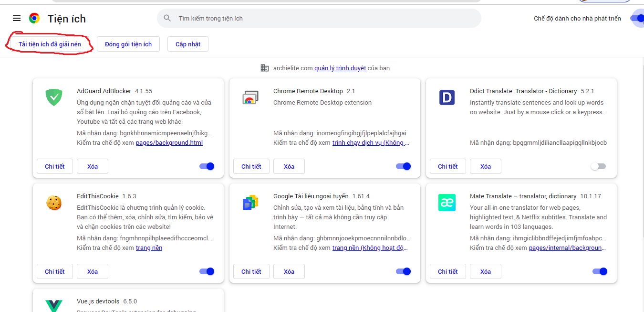Click Tải tiện ích đã giải nén
This screenshot has width=644, height=312.
50,44
